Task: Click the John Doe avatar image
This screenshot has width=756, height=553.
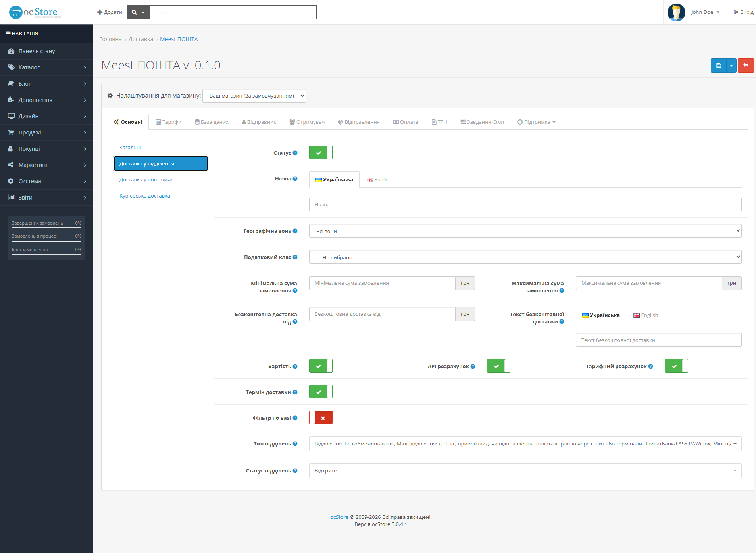Action: click(676, 12)
